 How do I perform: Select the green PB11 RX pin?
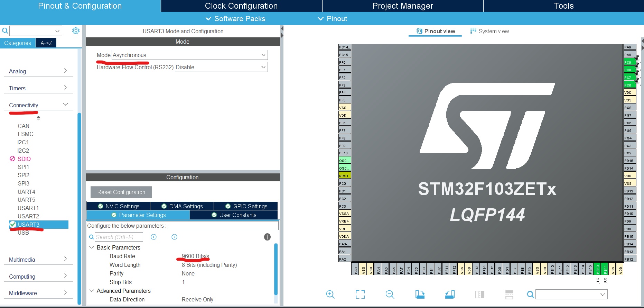tap(605, 269)
